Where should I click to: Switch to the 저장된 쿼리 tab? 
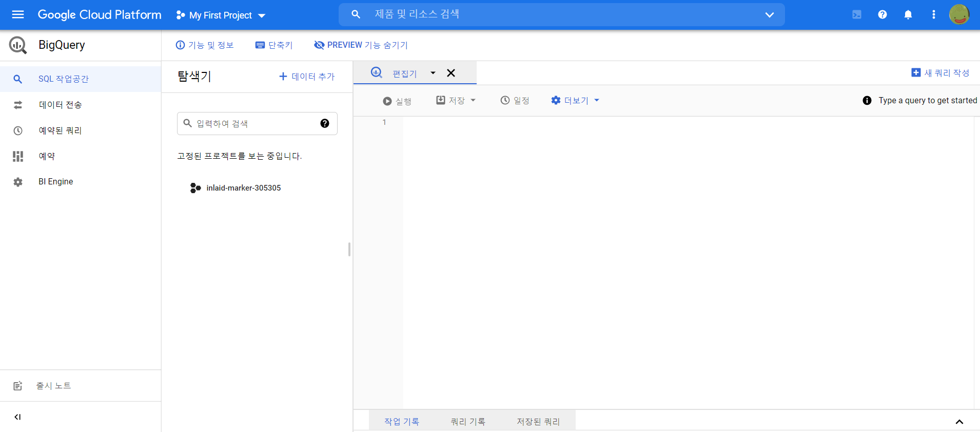coord(538,421)
